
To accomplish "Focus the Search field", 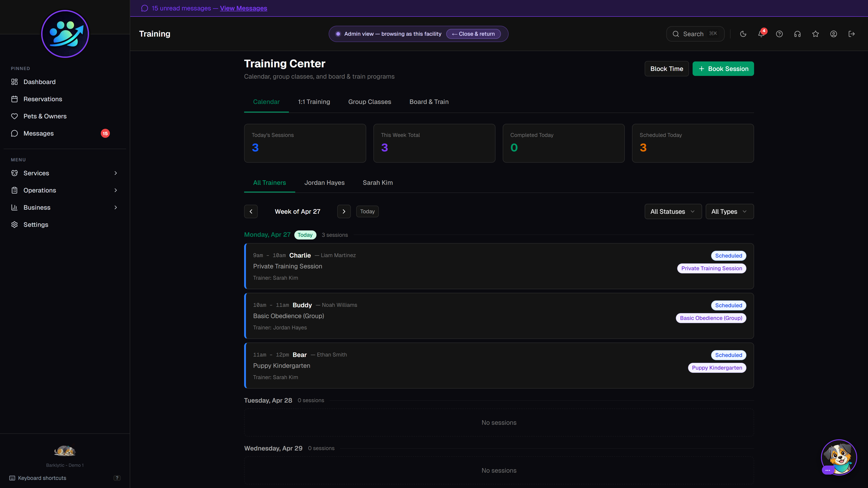I will (x=695, y=34).
